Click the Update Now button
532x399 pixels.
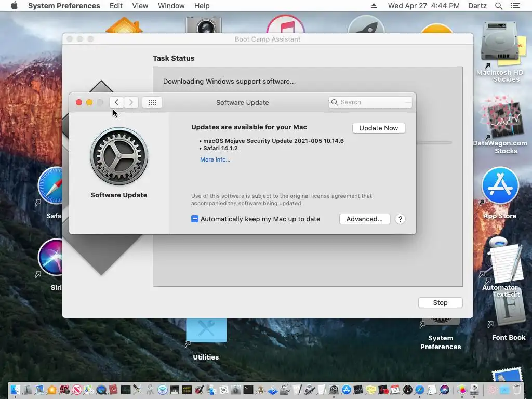coord(379,128)
